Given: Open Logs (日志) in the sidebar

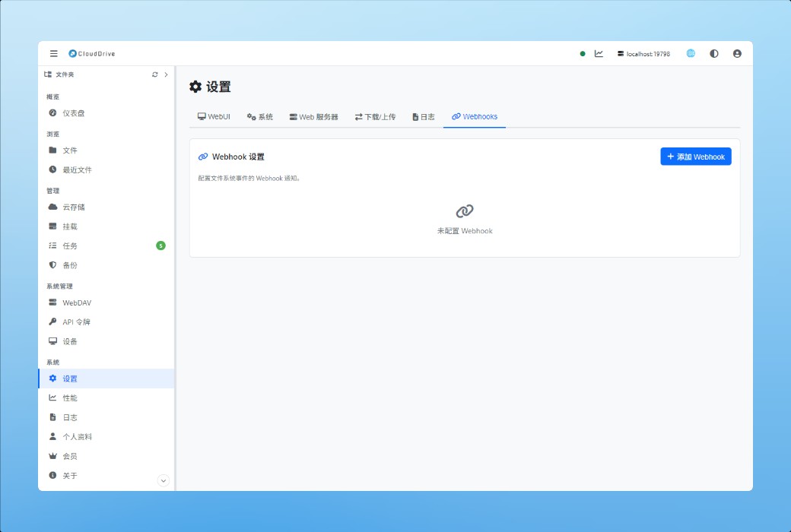Looking at the screenshot, I should click(x=106, y=417).
